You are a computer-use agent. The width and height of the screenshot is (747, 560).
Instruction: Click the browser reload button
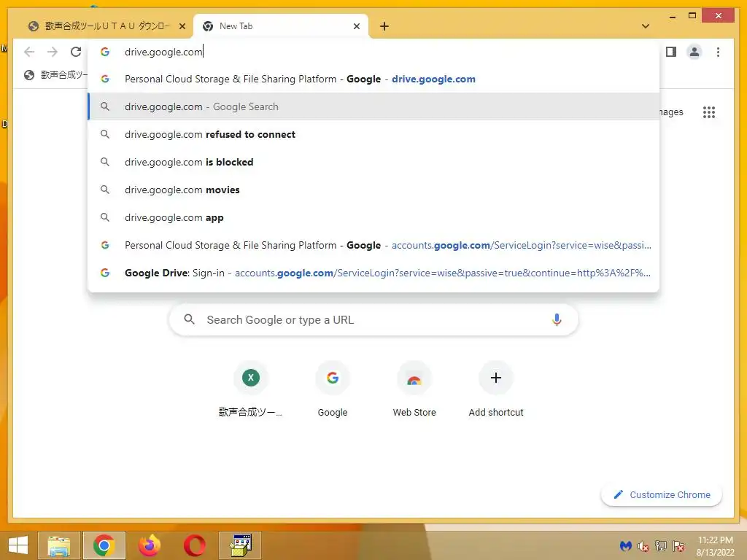click(x=76, y=52)
